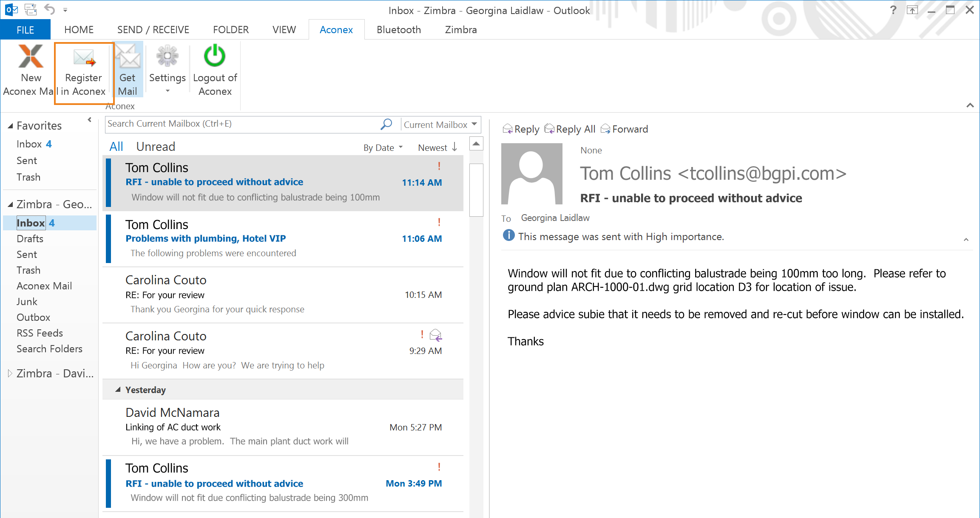Click the message list scrollbar thumb
Viewport: 980px width, 518px height.
click(x=476, y=190)
